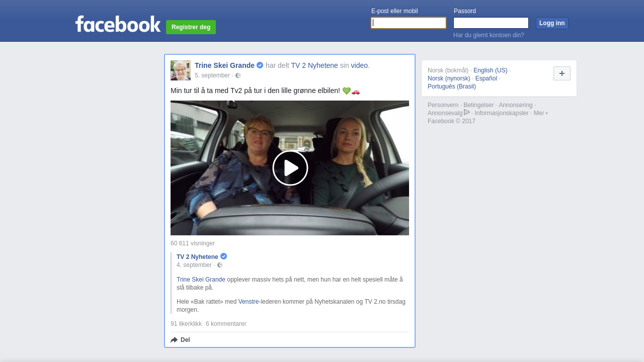Open Trine Skei Grande link in quoted text
This screenshot has width=644, height=362.
(x=201, y=280)
